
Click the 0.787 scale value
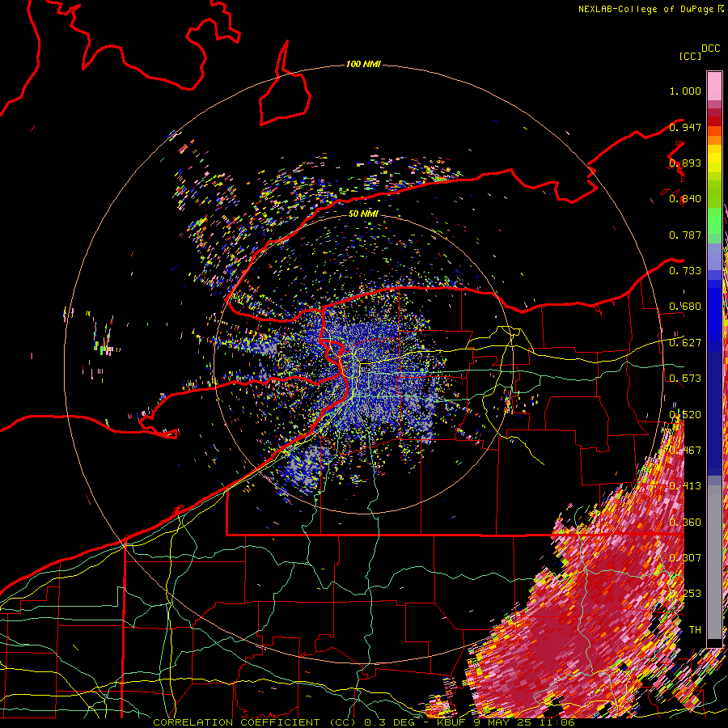685,235
